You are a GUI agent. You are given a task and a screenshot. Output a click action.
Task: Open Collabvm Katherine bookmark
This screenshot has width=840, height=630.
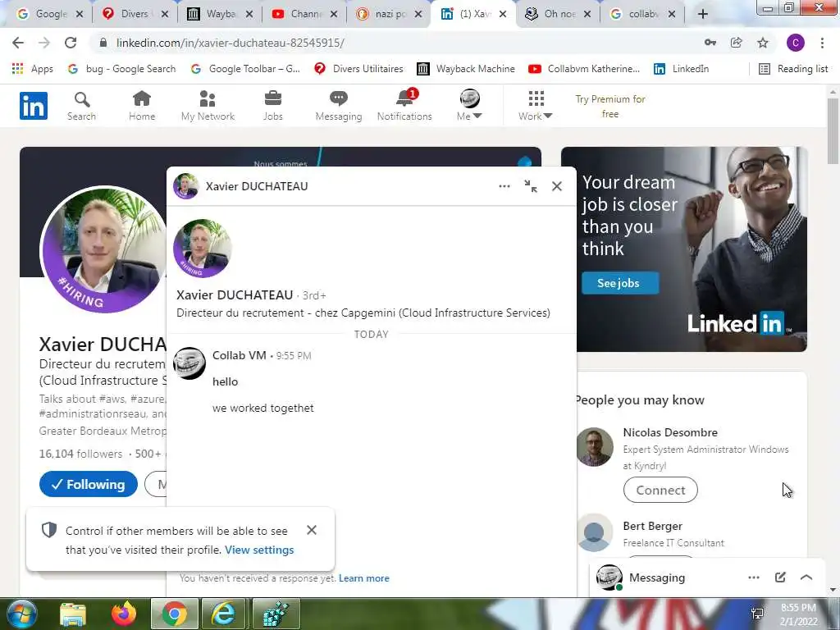tap(584, 69)
